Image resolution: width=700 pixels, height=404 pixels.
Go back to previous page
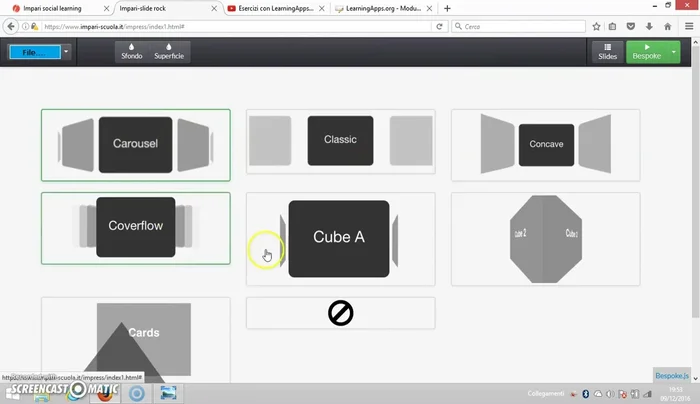(x=11, y=26)
